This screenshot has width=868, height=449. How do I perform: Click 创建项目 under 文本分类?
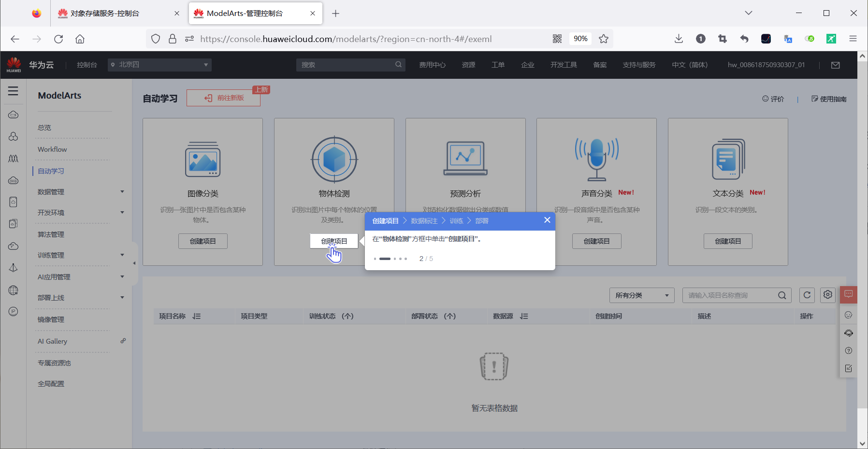point(728,241)
